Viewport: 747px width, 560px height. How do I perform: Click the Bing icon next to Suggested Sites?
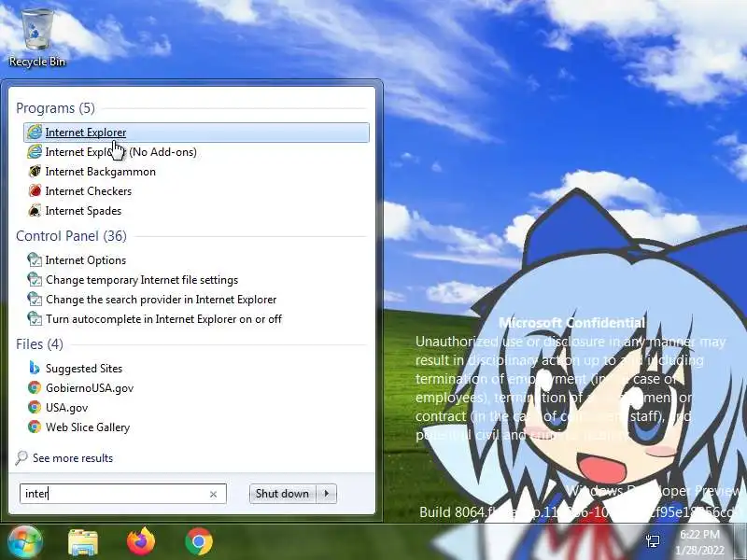tap(35, 368)
